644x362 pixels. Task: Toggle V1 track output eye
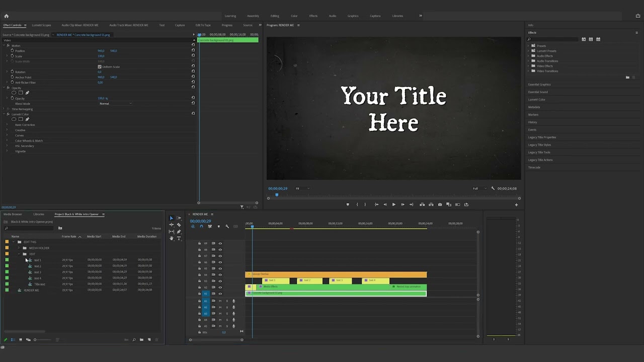coord(220,294)
